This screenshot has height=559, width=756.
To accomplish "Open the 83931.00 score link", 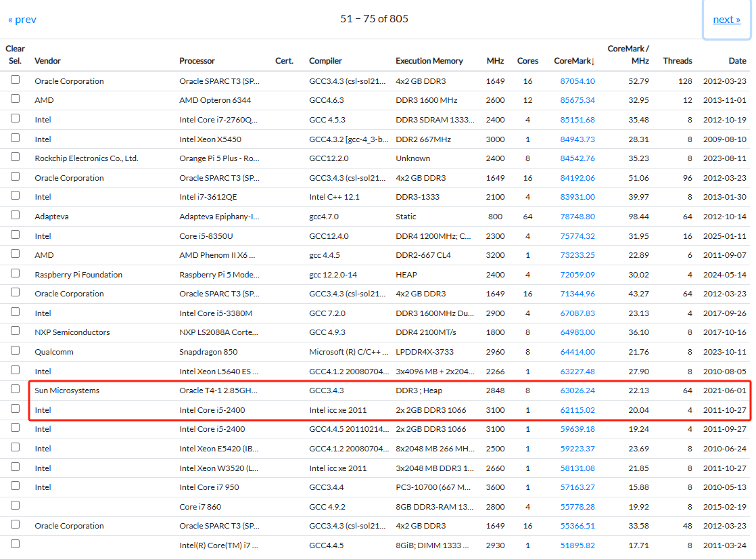I will [x=577, y=197].
